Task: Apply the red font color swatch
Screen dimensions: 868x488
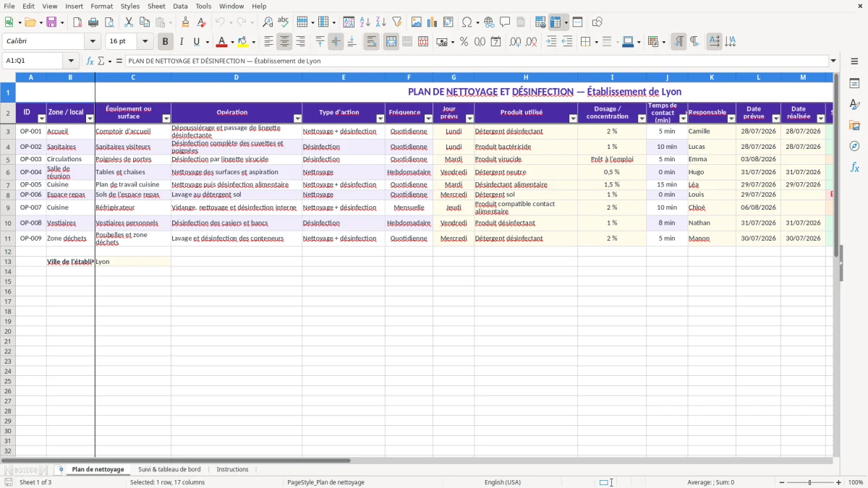Action: click(222, 42)
